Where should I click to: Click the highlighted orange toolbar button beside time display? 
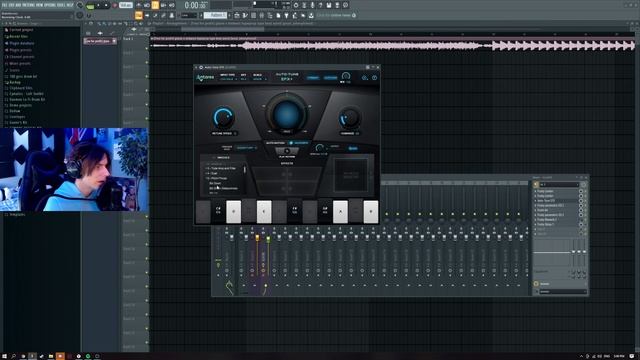[155, 5]
